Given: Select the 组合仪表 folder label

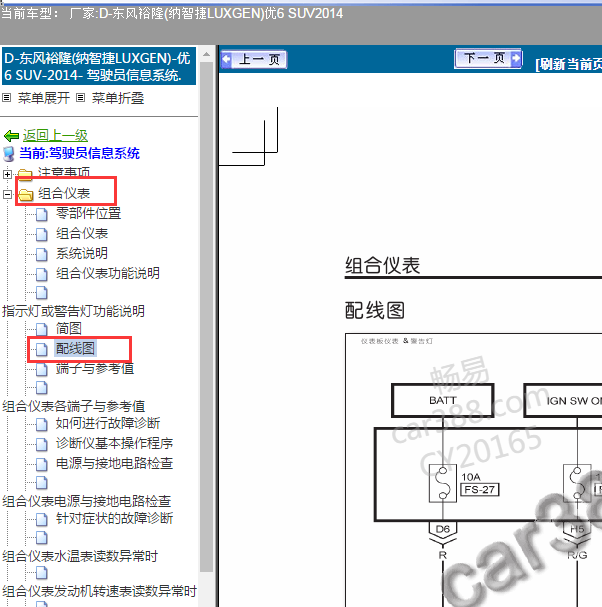Looking at the screenshot, I should point(64,193).
